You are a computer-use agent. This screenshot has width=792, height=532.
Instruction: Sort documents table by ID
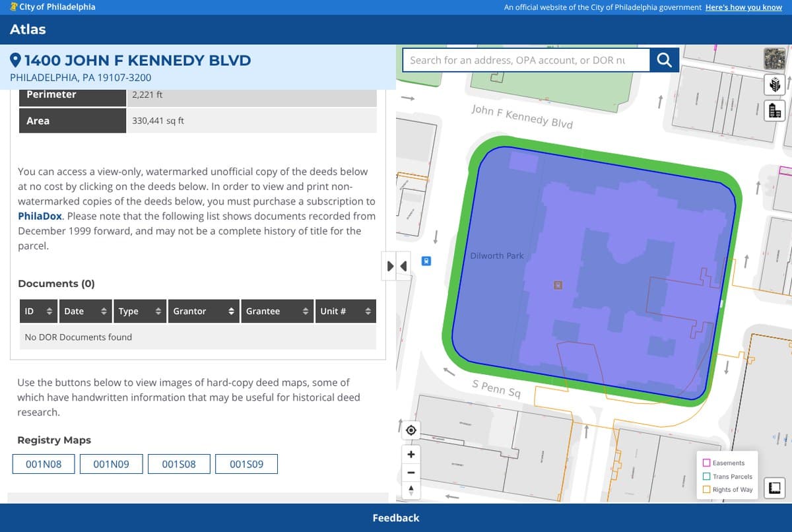click(x=39, y=311)
